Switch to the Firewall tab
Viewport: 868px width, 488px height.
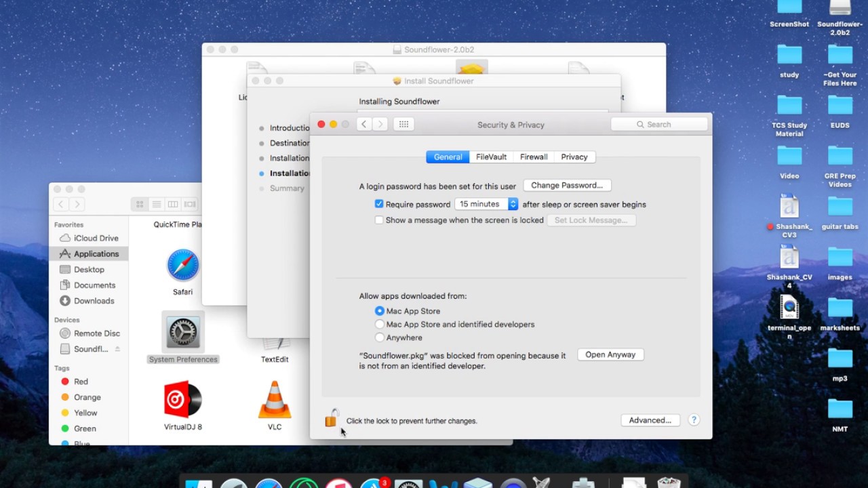534,157
